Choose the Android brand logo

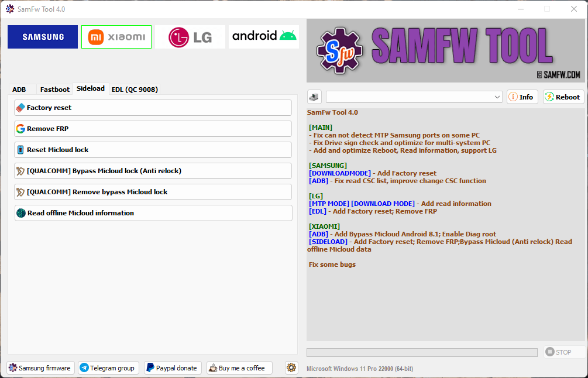tap(264, 37)
